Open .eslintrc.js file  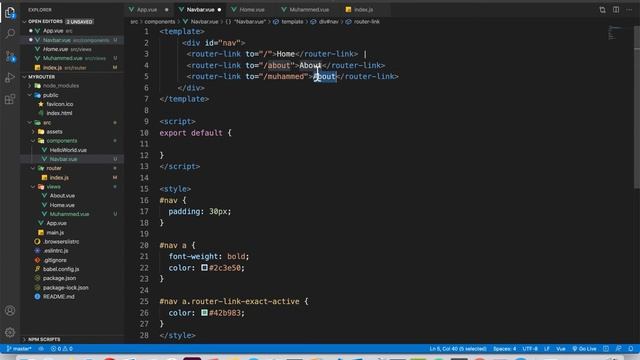click(x=56, y=251)
